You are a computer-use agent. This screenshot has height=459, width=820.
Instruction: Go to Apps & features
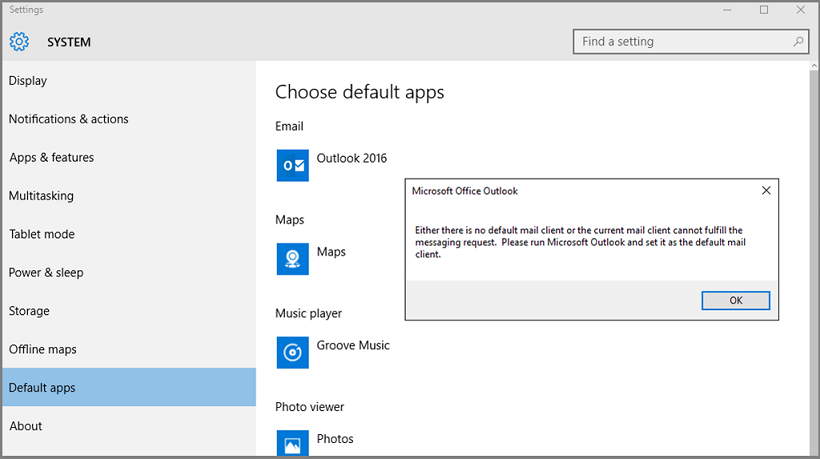pyautogui.click(x=129, y=157)
